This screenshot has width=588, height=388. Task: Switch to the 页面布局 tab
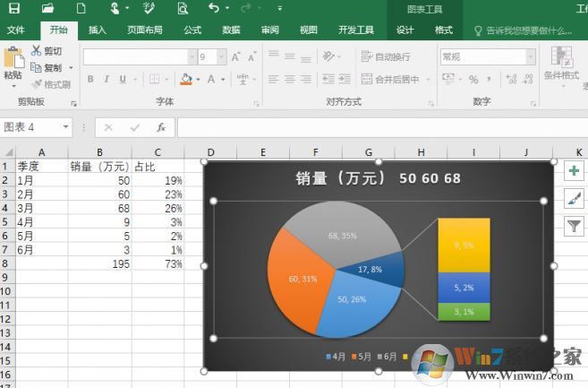(x=145, y=30)
